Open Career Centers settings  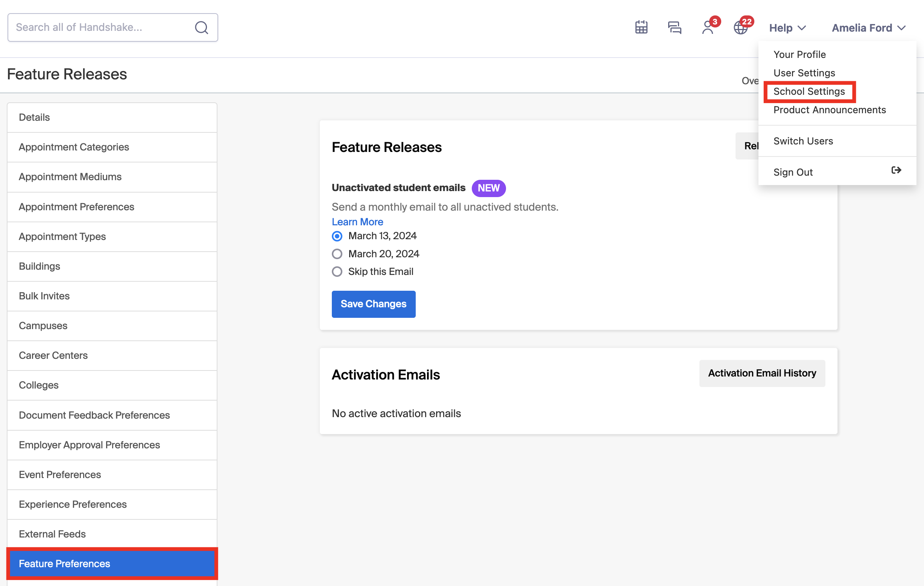coord(112,355)
